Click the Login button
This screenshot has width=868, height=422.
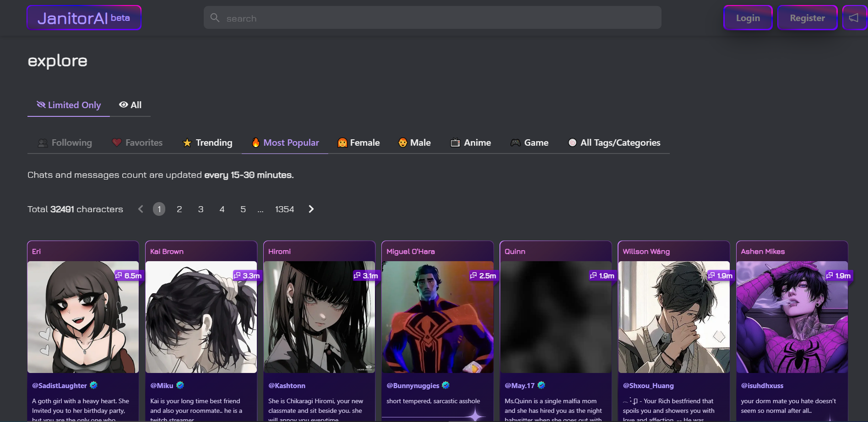748,18
